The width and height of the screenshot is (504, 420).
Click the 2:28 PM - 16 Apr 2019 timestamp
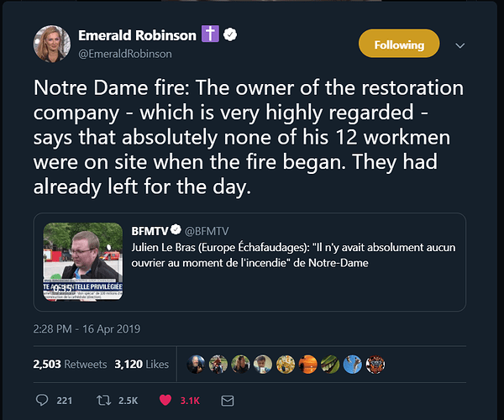point(87,328)
